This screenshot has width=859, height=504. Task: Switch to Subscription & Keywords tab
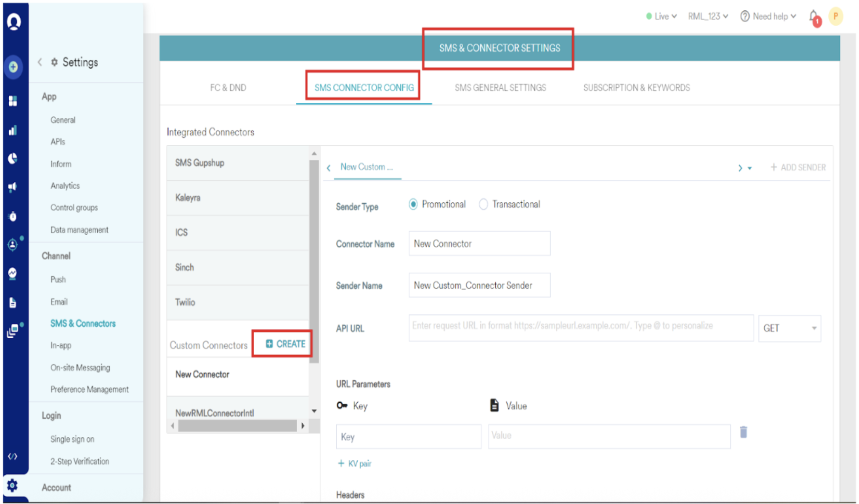pyautogui.click(x=636, y=88)
